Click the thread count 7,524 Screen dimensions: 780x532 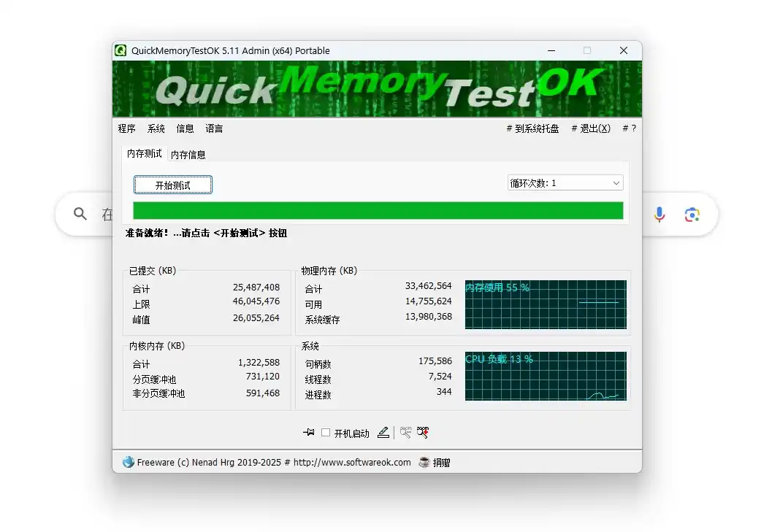[440, 377]
